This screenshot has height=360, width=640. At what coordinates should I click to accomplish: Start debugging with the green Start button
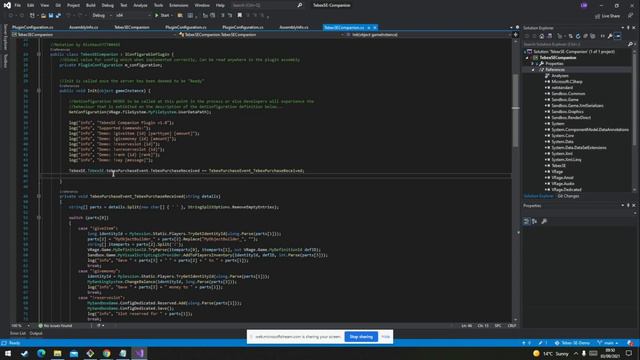coord(162,16)
